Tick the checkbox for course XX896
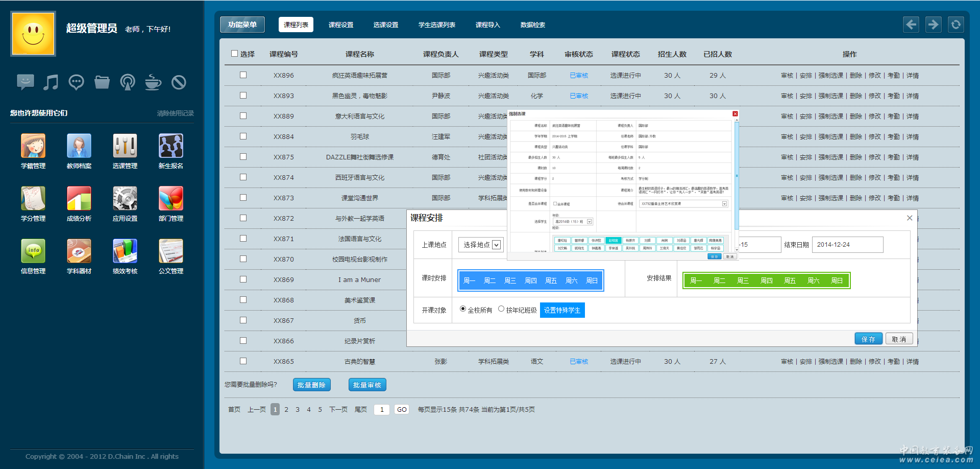The image size is (980, 469). [x=243, y=75]
